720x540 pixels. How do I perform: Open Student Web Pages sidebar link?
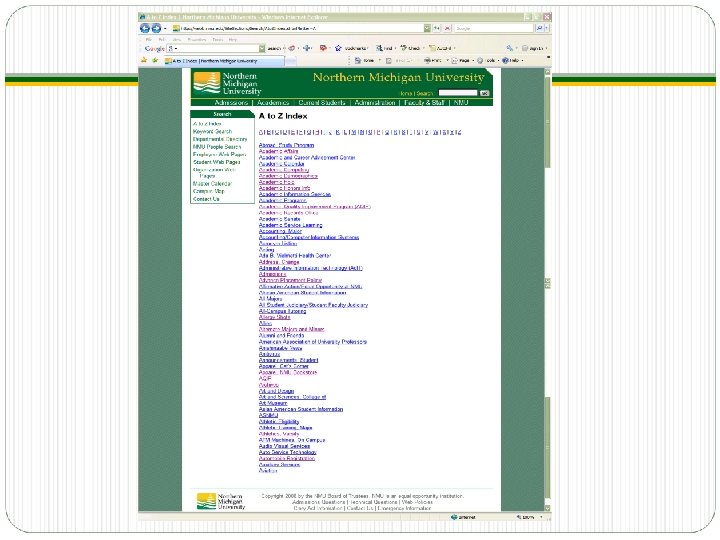pos(216,162)
